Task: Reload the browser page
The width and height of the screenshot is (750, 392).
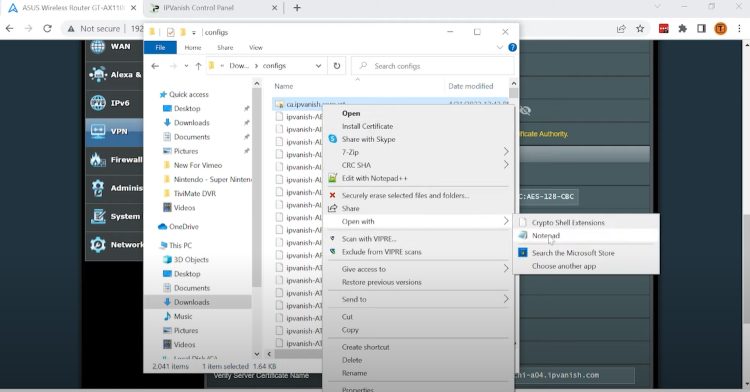Action: point(47,29)
